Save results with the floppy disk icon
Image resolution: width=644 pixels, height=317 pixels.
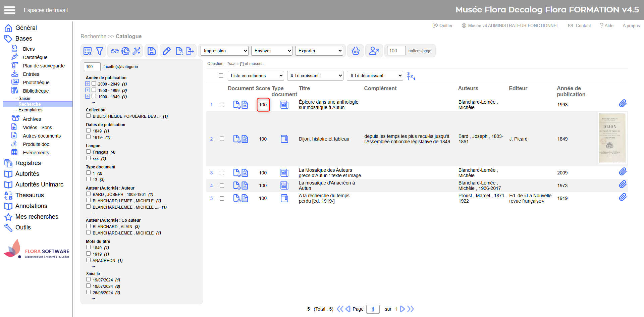(152, 51)
